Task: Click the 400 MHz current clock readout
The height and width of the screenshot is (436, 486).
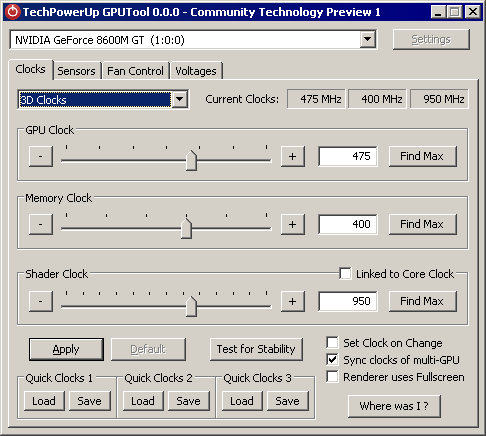Action: coord(377,99)
